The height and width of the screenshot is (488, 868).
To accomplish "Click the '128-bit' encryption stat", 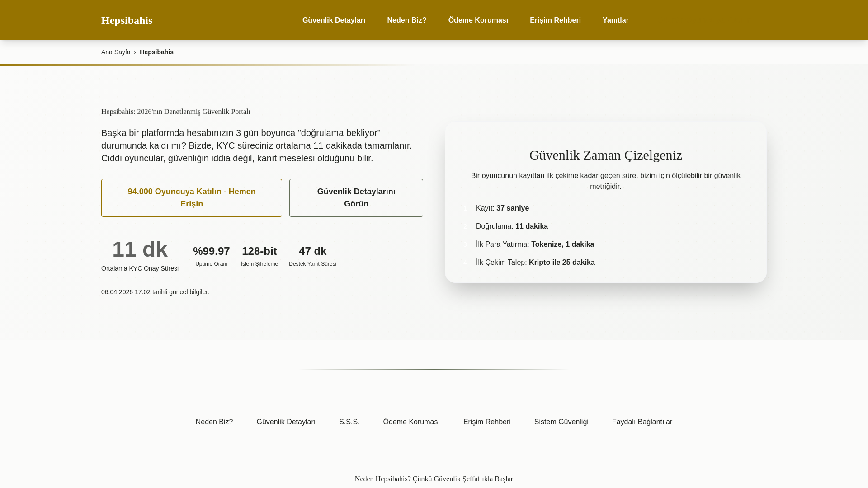I will coord(259,251).
